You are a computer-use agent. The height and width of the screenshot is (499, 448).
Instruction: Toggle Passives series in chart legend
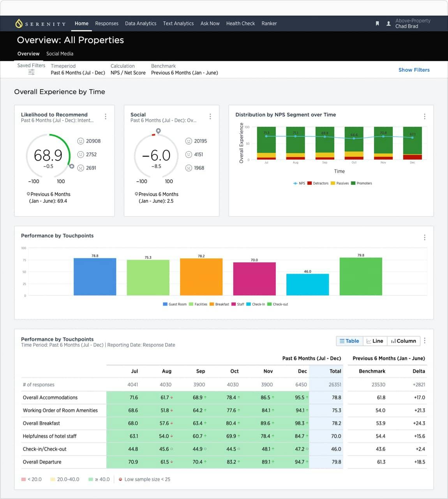[x=340, y=183]
